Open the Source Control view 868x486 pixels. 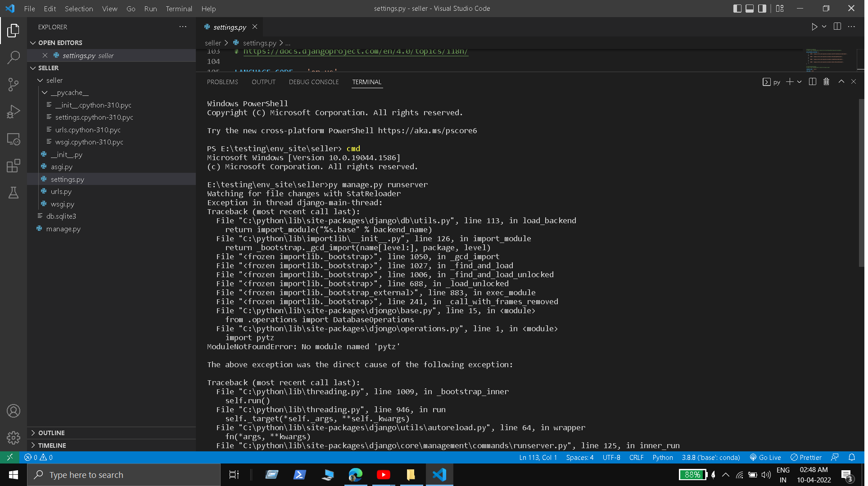point(14,85)
